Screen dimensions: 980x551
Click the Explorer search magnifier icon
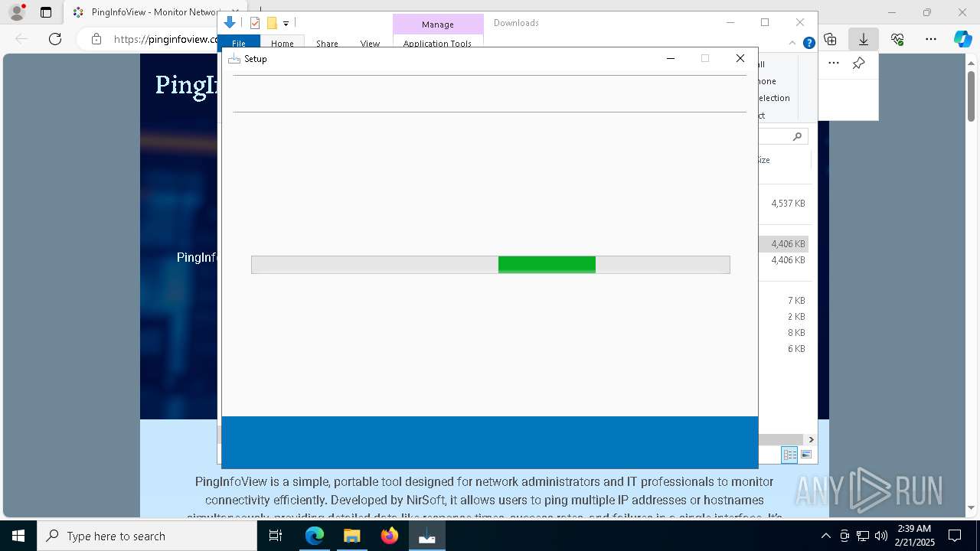[x=797, y=136]
